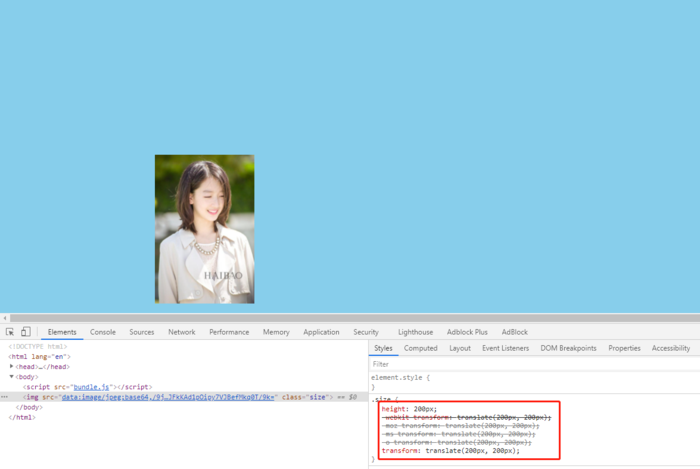Switch to the Memory tab

[x=276, y=332]
